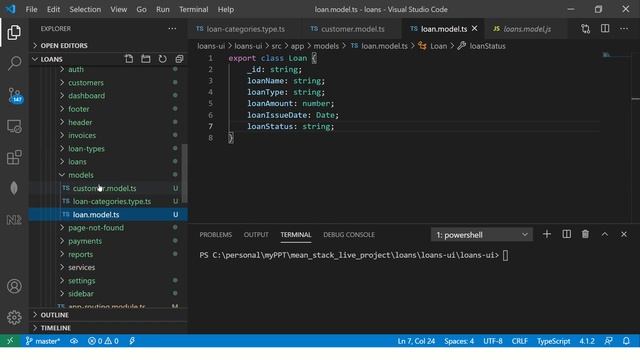Screen dimensions: 640x360
Task: Click the feedback icon in status bar
Action: (608, 341)
